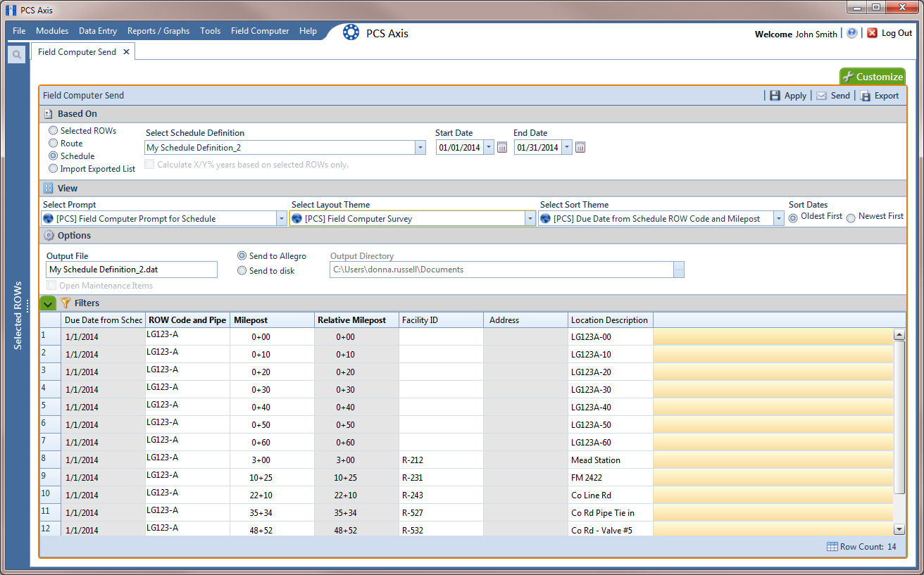
Task: Open the Tools menu
Action: [210, 31]
